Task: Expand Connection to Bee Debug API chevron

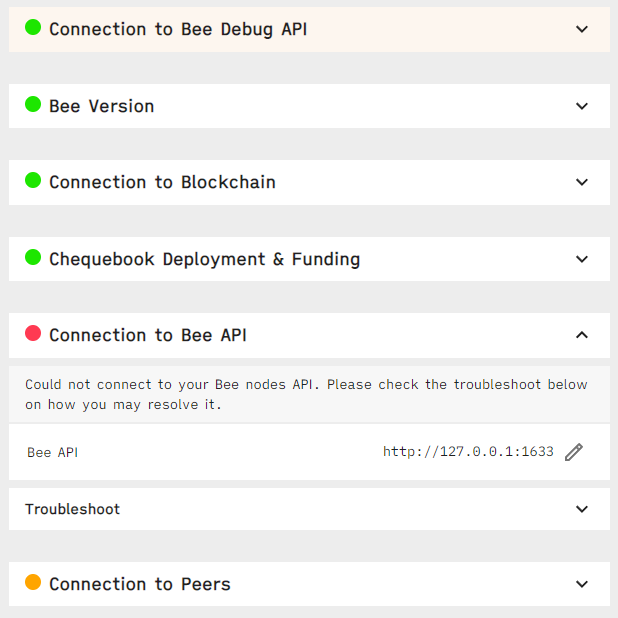Action: click(582, 29)
